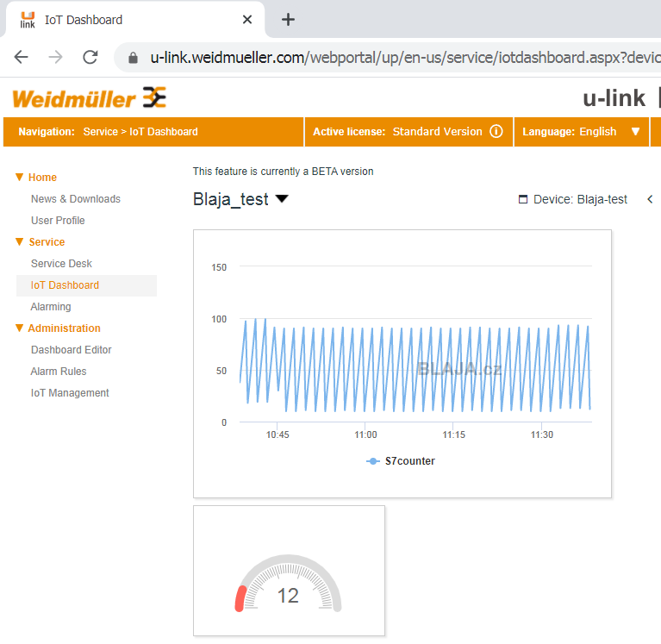661x644 pixels.
Task: Open News & Downloads page
Action: [x=76, y=198]
